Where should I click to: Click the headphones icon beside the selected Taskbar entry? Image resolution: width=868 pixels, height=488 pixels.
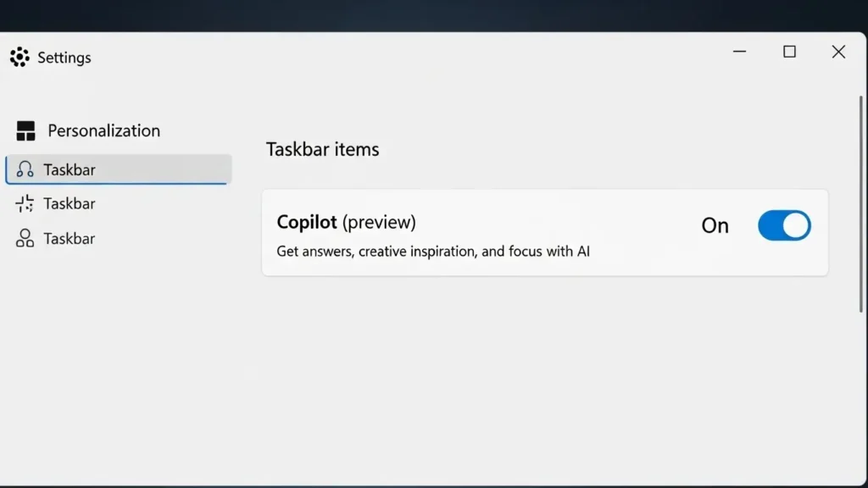(26, 169)
